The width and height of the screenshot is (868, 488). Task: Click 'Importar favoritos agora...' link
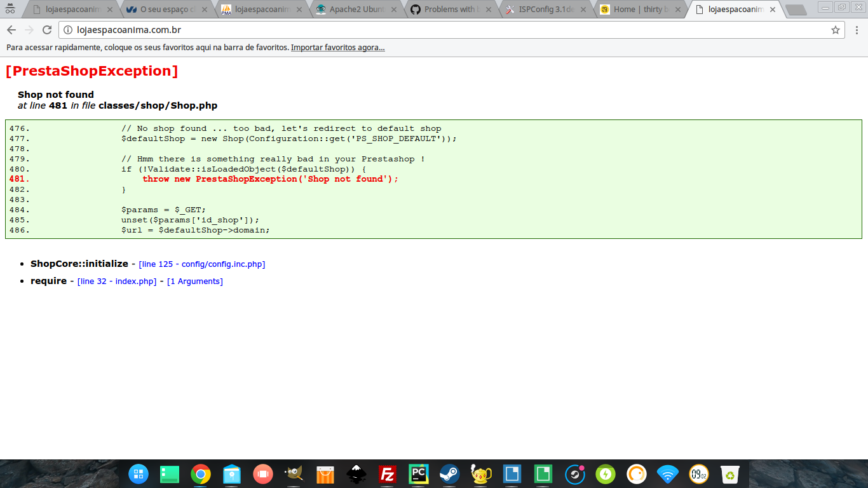click(x=337, y=48)
